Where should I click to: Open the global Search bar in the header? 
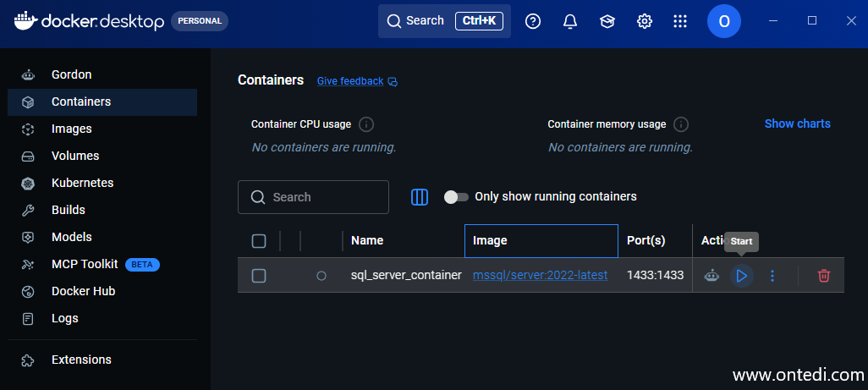(x=444, y=21)
